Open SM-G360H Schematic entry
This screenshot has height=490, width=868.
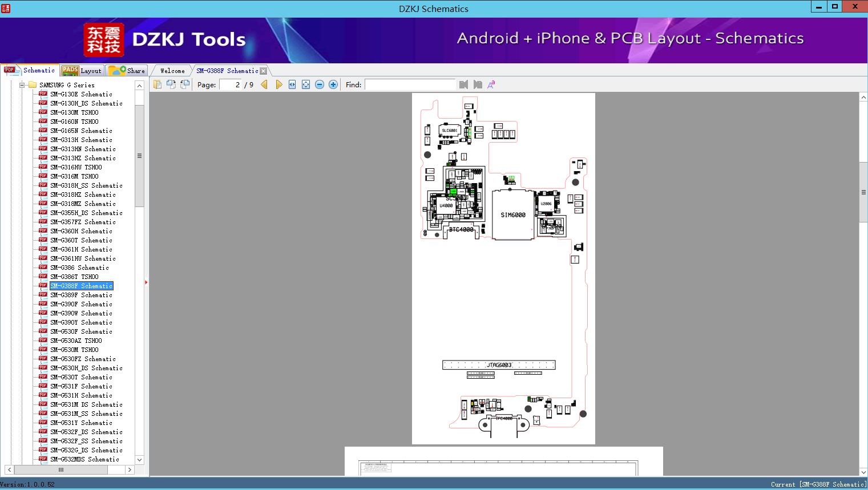pos(81,231)
